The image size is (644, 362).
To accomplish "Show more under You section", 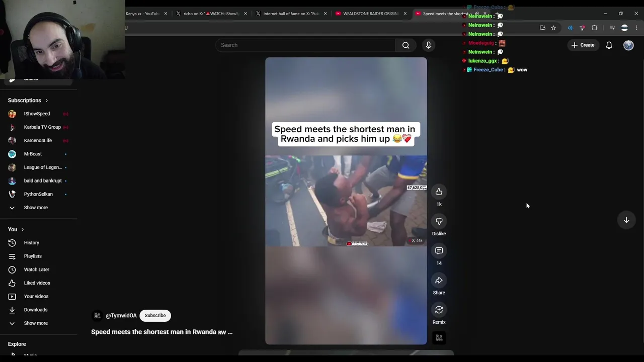I will 36,323.
